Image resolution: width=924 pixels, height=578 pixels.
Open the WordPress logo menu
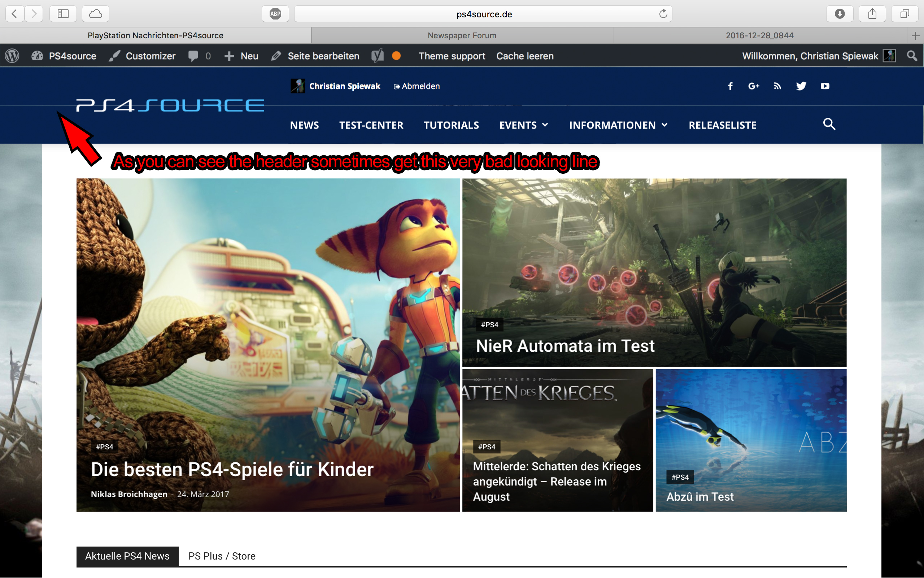coord(12,56)
